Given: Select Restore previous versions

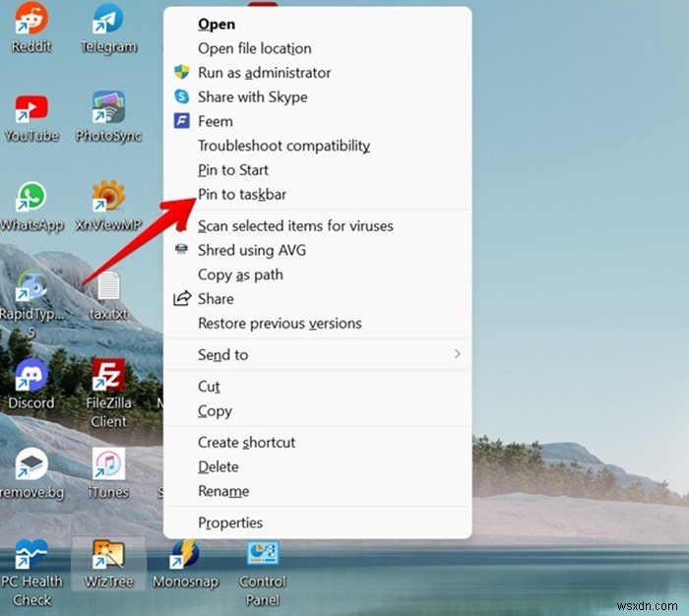Looking at the screenshot, I should click(318, 324).
